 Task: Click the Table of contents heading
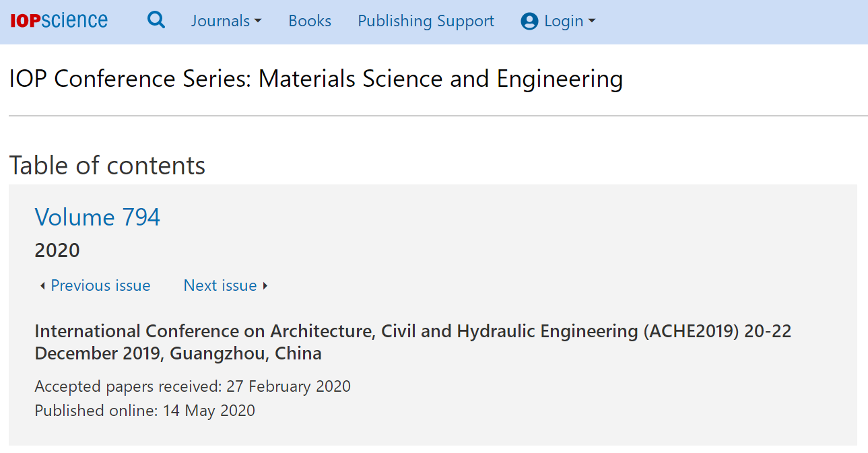click(x=107, y=166)
